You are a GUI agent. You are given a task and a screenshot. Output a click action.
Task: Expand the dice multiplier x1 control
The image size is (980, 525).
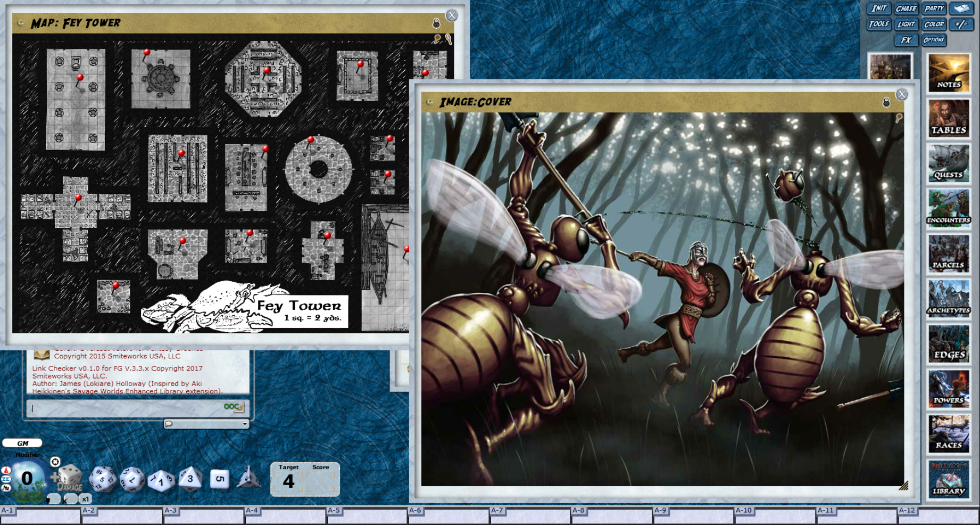(x=85, y=499)
